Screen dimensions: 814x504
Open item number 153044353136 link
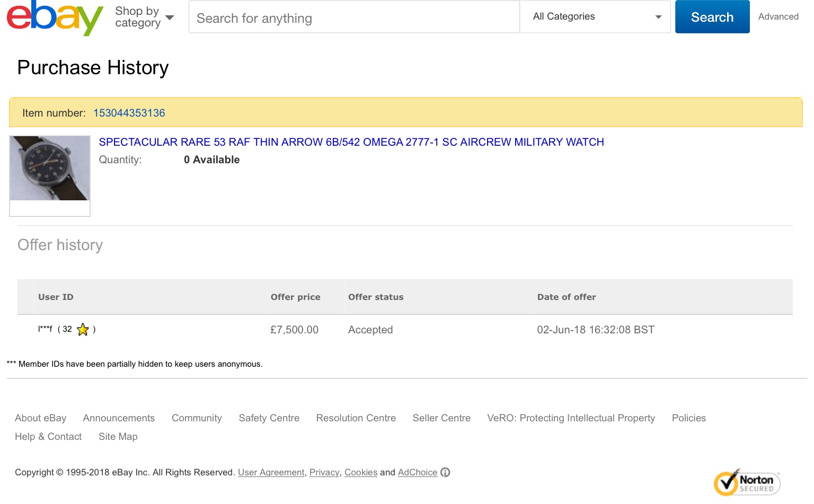tap(129, 113)
